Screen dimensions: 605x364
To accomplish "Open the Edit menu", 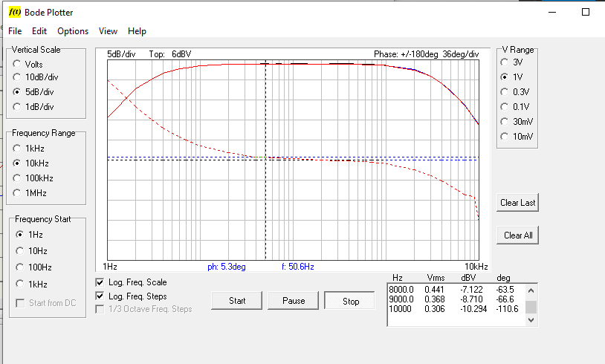I will coord(39,31).
